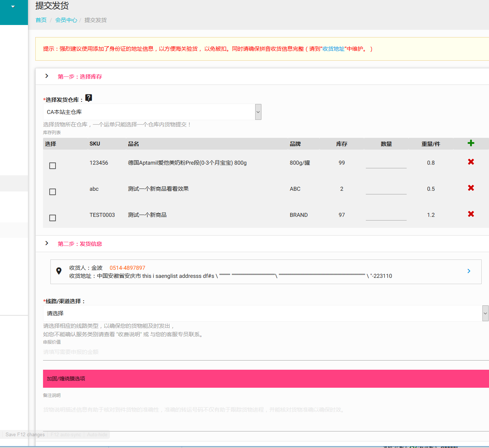Click the caret icon in teal sidebar header
The image size is (489, 448).
13,7
